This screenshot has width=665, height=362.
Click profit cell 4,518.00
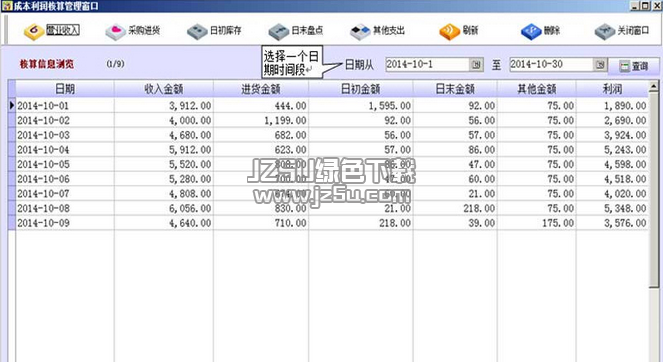(x=612, y=179)
